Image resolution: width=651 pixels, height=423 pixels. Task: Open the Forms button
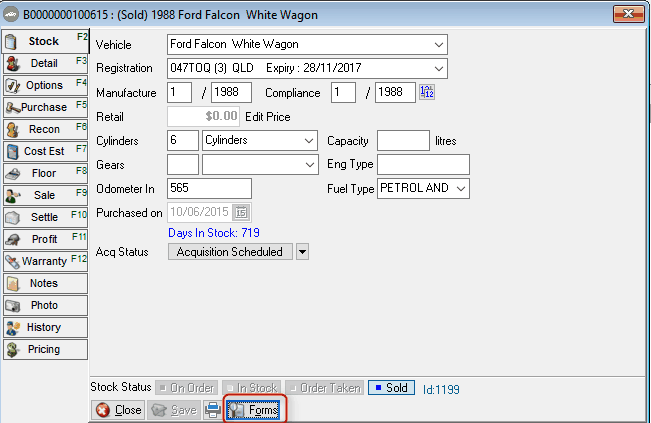tap(255, 410)
